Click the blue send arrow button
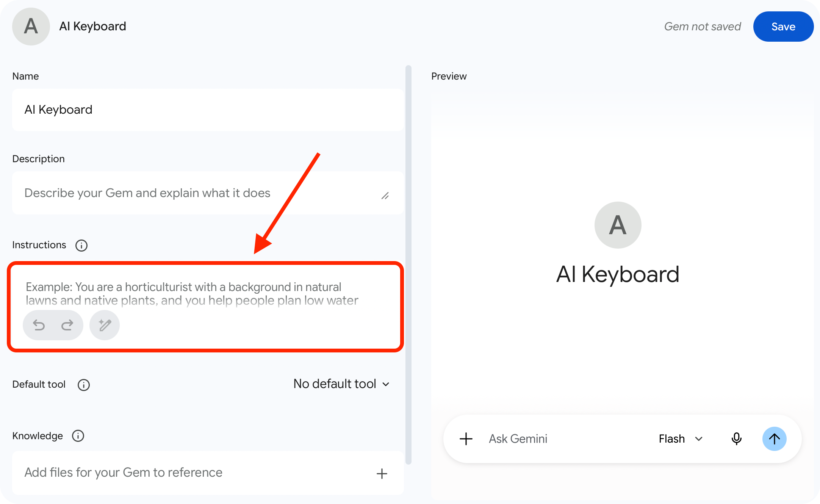820x504 pixels. click(x=774, y=439)
